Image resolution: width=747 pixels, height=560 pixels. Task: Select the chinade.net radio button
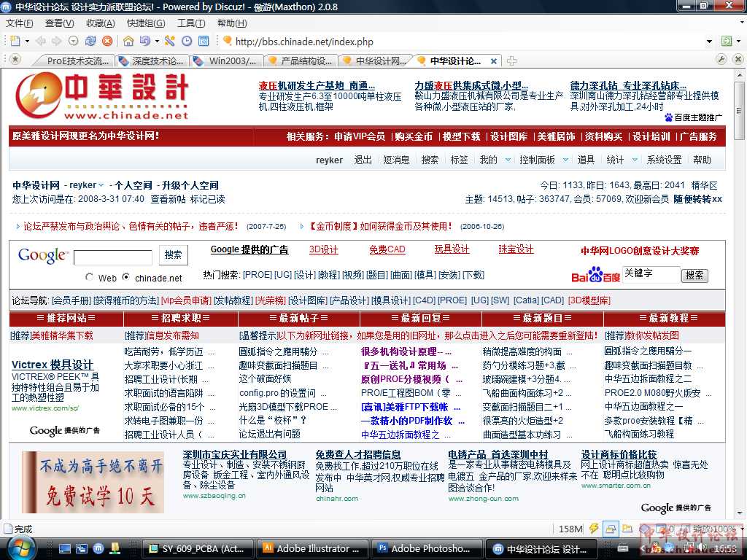[x=125, y=276]
